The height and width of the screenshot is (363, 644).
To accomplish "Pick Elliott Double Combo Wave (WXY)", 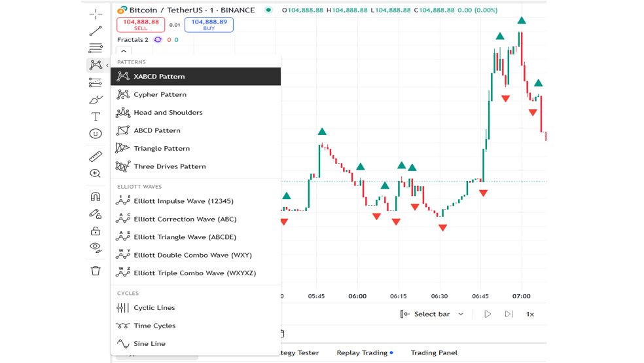I will click(x=196, y=256).
